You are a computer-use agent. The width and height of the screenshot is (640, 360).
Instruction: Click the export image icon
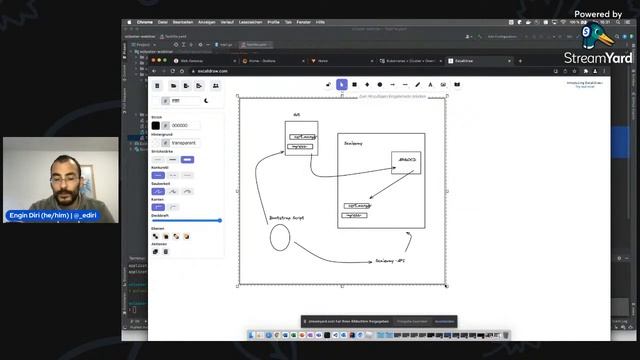point(199,86)
